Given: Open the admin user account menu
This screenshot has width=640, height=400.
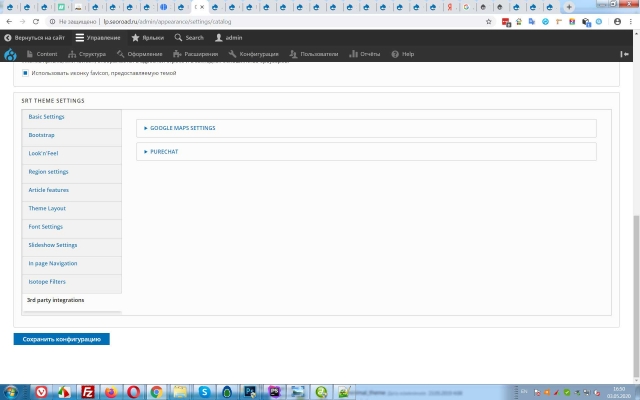Looking at the screenshot, I should point(229,37).
